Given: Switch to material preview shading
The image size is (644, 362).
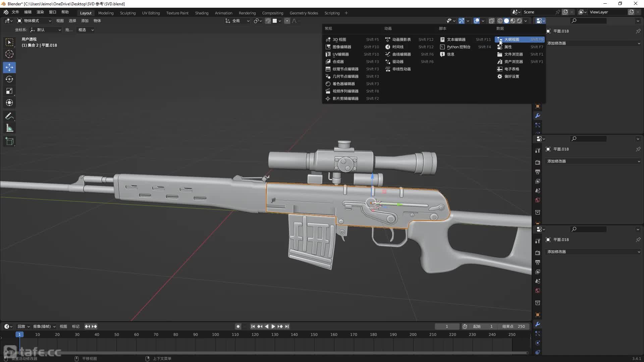Looking at the screenshot, I should pos(513,21).
